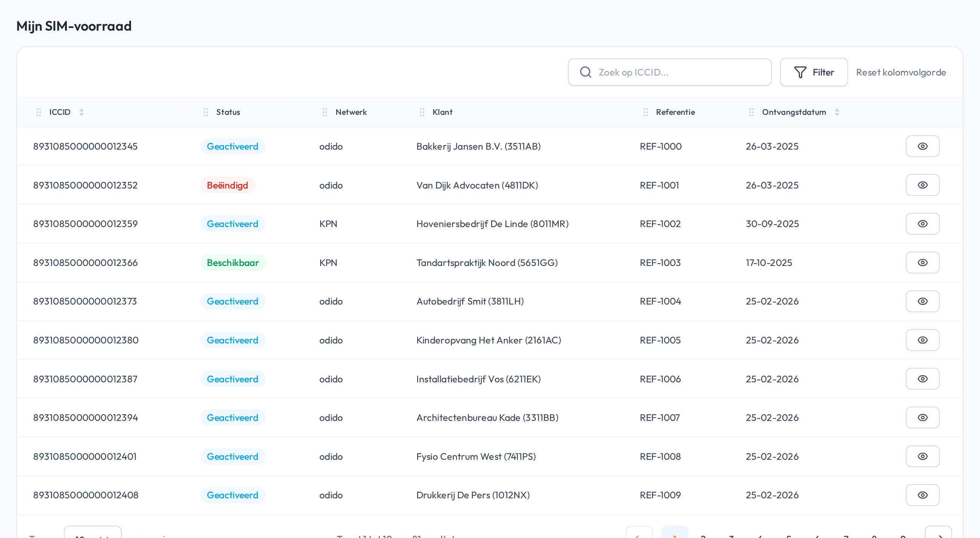Open eye icon for Fysio Centrum West
Image resolution: width=980 pixels, height=538 pixels.
pos(922,456)
